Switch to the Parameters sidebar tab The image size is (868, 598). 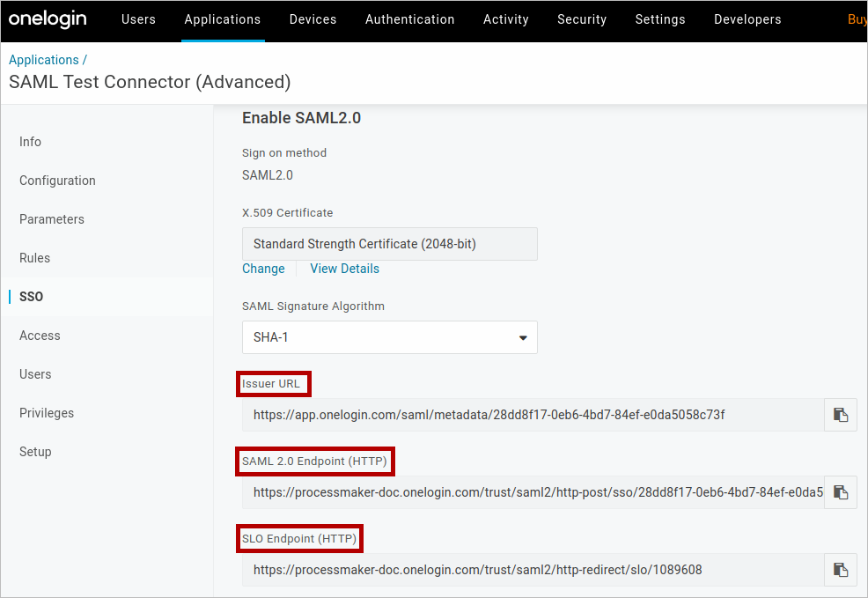52,219
